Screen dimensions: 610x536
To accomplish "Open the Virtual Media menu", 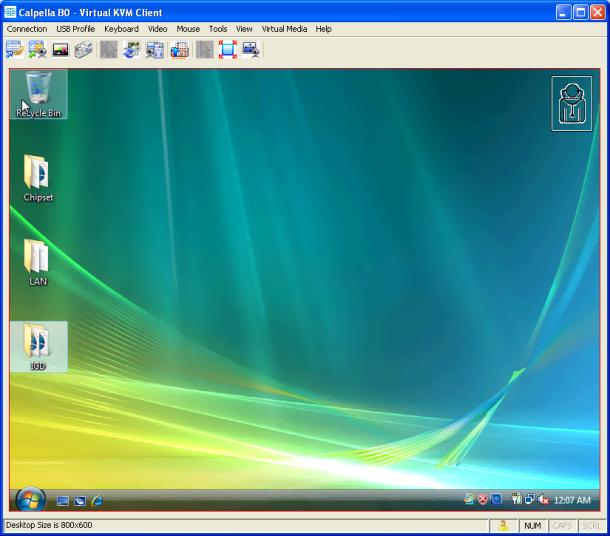I will (x=284, y=29).
